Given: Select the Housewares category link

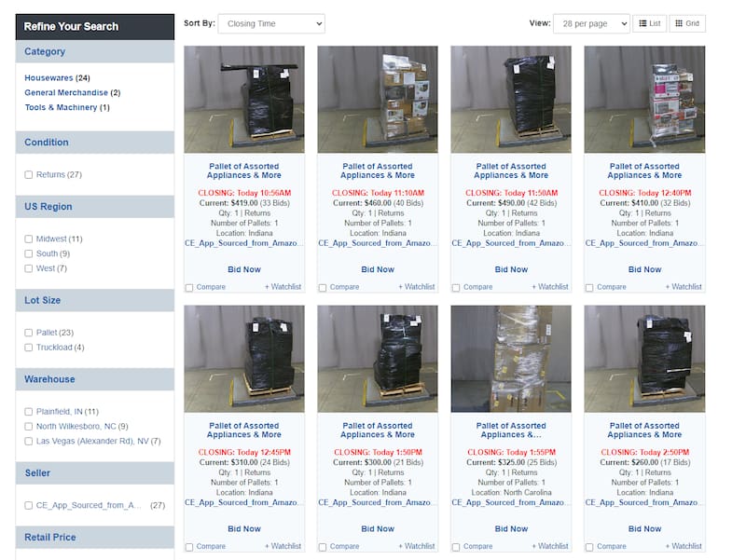Looking at the screenshot, I should pyautogui.click(x=48, y=77).
